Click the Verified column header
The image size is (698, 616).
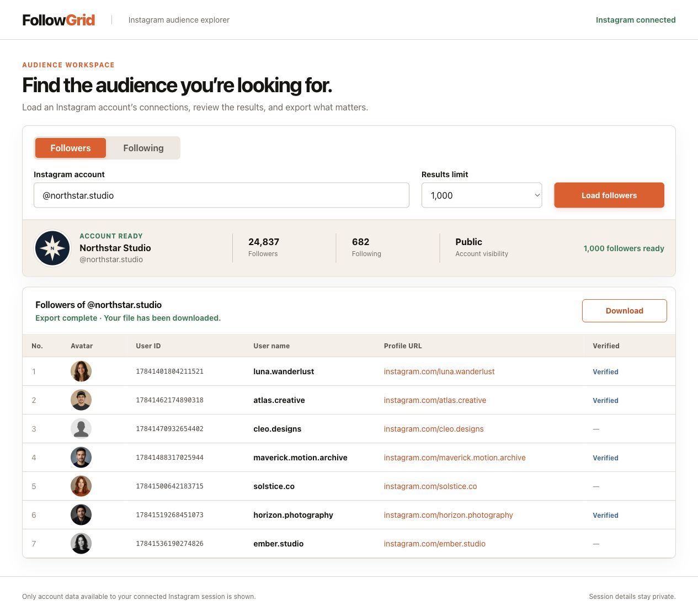[606, 346]
